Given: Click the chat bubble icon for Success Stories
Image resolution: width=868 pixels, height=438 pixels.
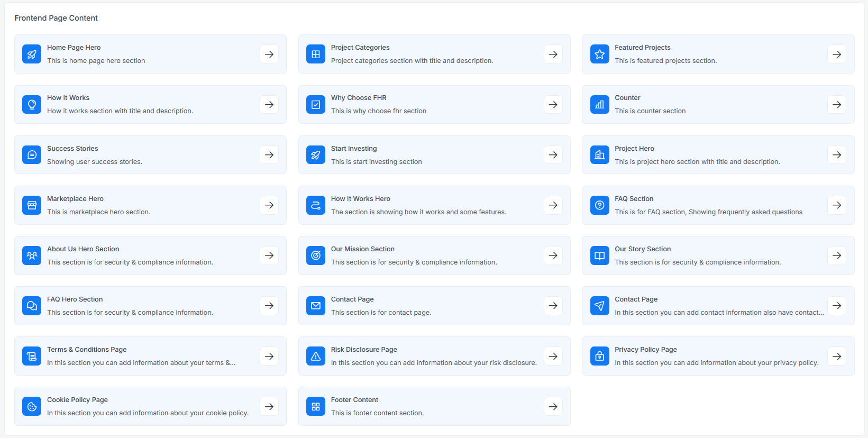Looking at the screenshot, I should [32, 154].
